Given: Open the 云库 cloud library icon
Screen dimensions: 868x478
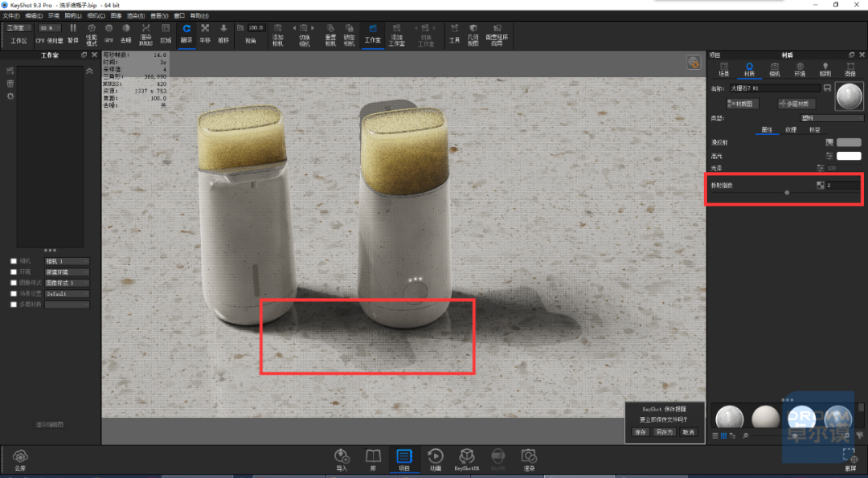Looking at the screenshot, I should tap(20, 461).
